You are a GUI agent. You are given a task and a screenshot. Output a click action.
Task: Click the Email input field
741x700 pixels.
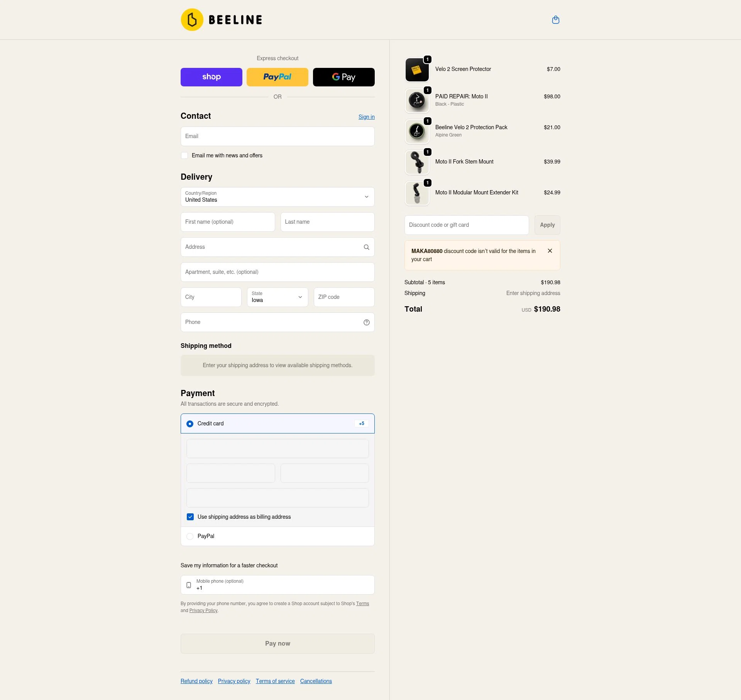(x=277, y=136)
